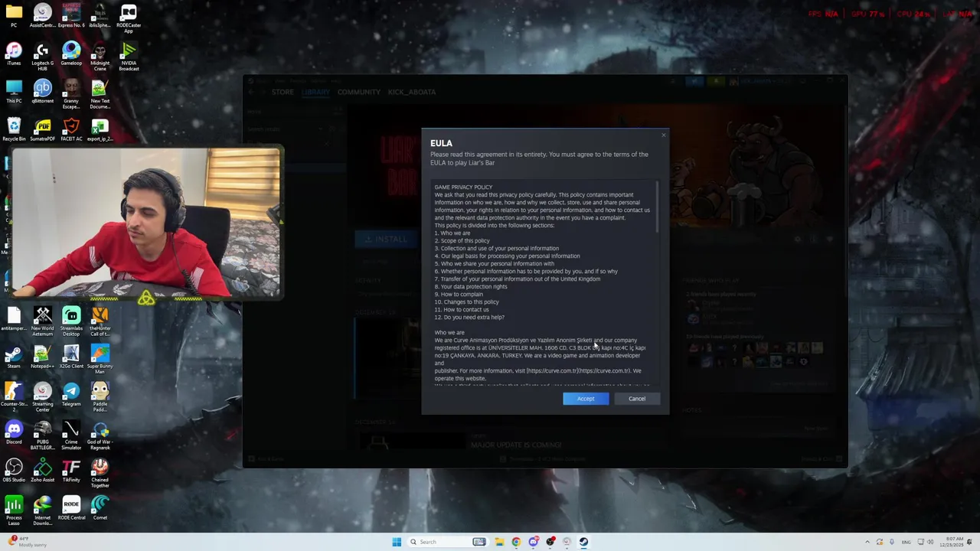Switch to Steam in the taskbar
Viewport: 980px width, 551px height.
(583, 542)
